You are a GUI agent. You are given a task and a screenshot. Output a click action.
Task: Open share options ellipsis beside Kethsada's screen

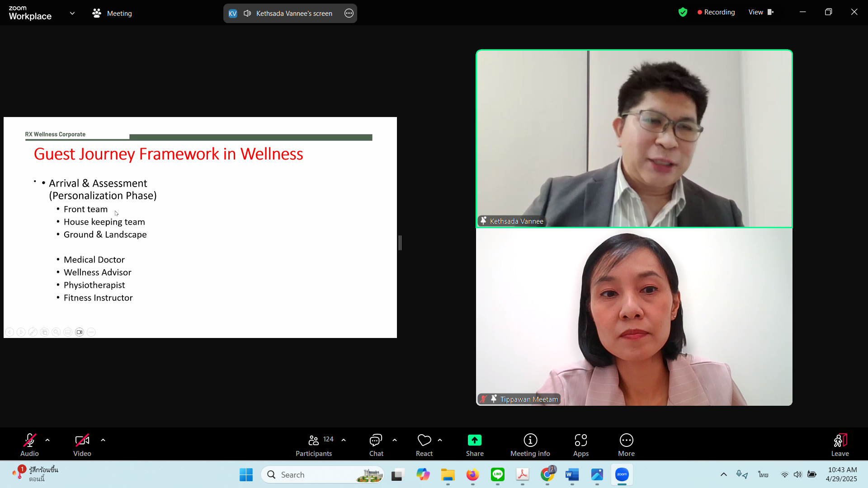(x=349, y=14)
